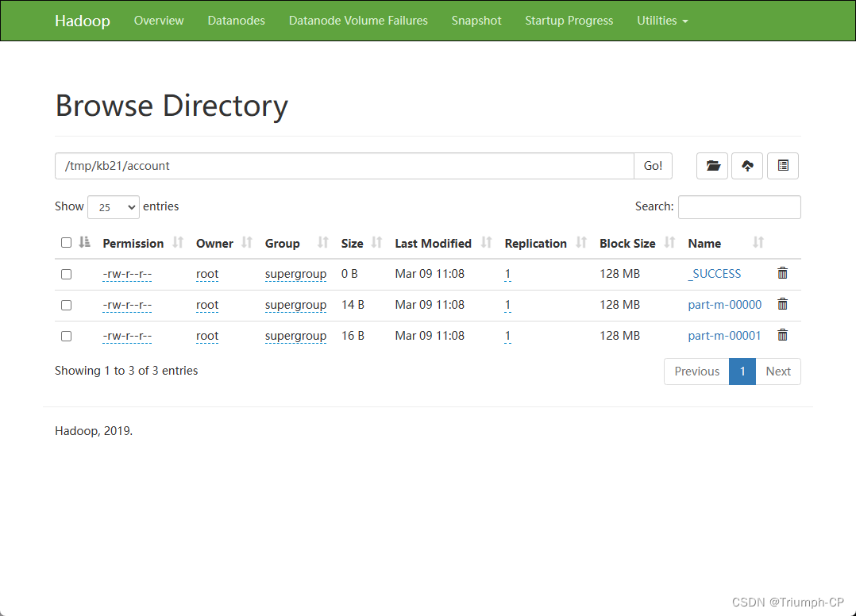
Task: Click the supergroup link for part-m-00001 row
Action: click(296, 336)
